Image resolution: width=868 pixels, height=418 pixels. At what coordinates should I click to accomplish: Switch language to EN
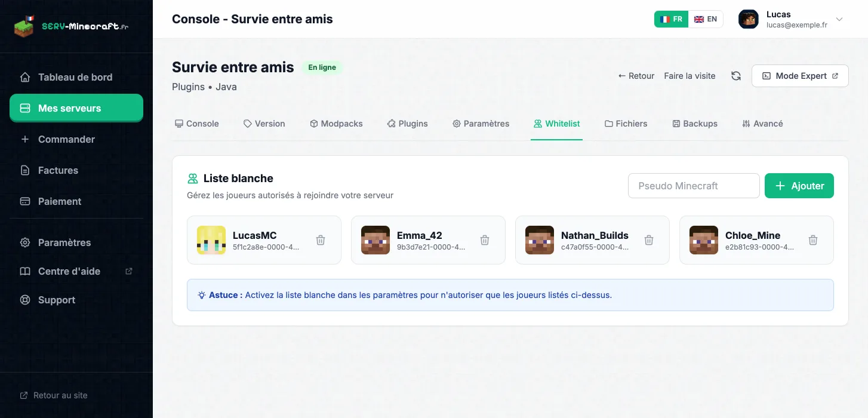click(x=706, y=19)
